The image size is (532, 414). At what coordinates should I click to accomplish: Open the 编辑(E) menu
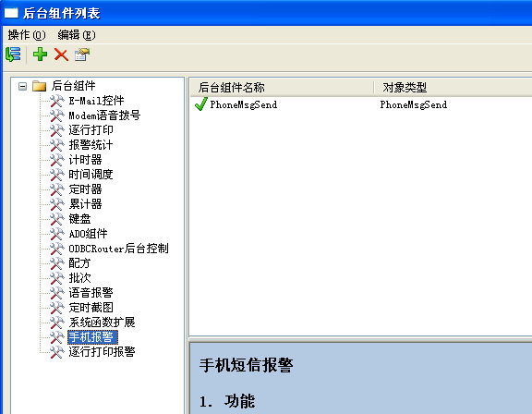[x=77, y=35]
